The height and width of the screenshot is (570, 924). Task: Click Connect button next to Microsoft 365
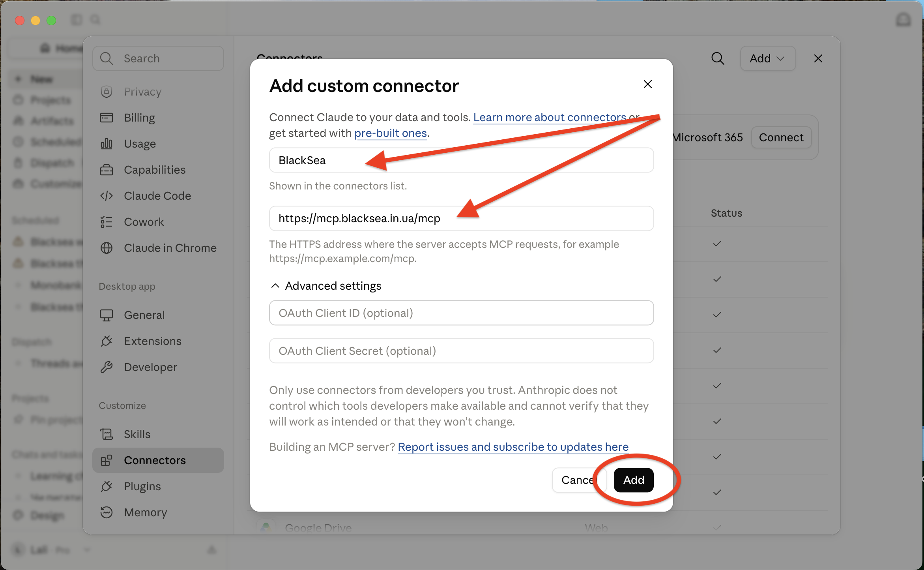pyautogui.click(x=781, y=137)
